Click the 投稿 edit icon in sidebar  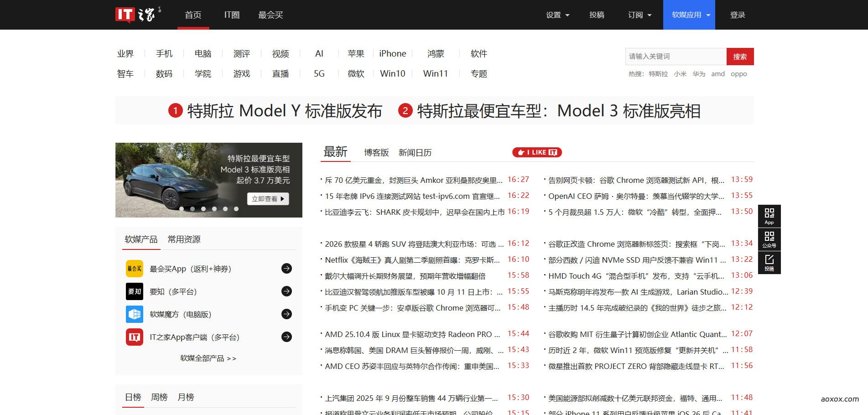[769, 262]
